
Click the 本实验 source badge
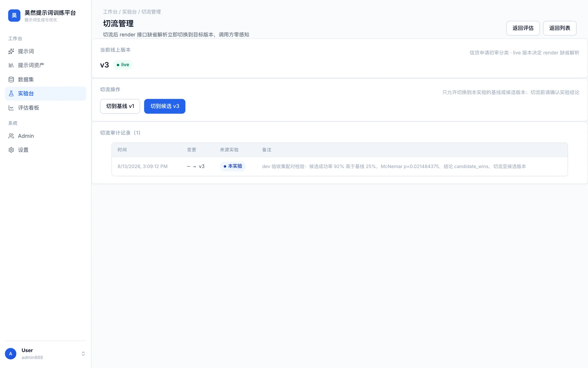coord(233,166)
